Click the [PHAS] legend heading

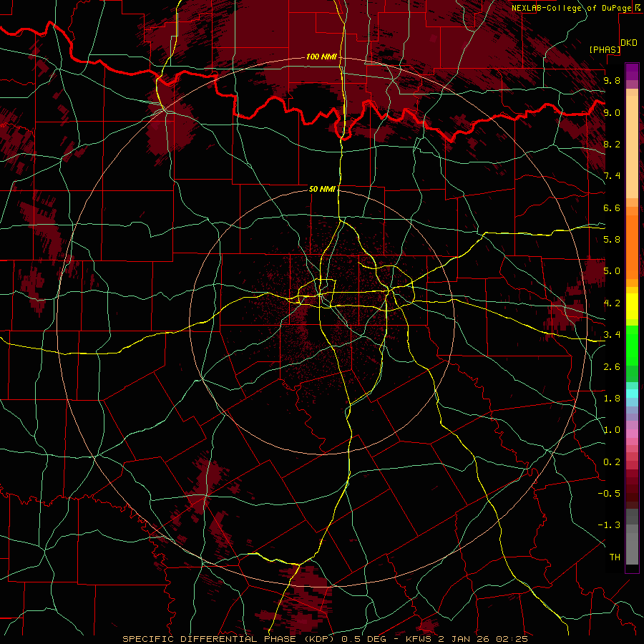click(x=605, y=49)
